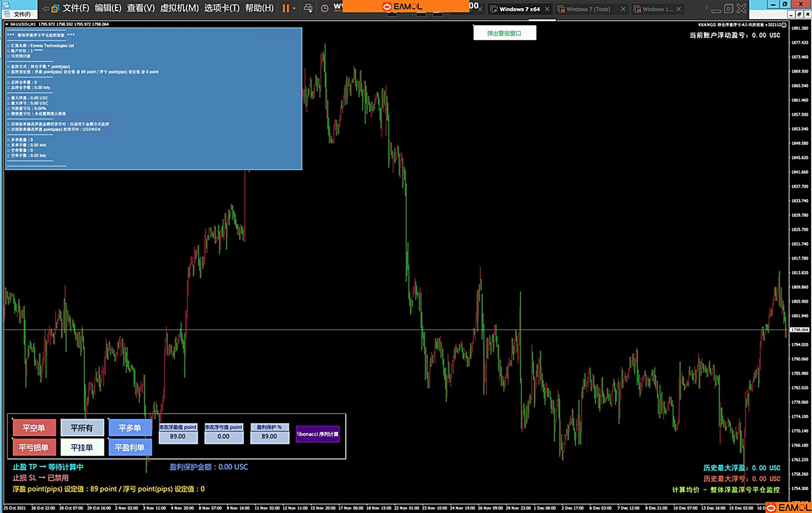The width and height of the screenshot is (812, 513).
Task: Click VMware fullscreen view icon
Action: [728, 8]
